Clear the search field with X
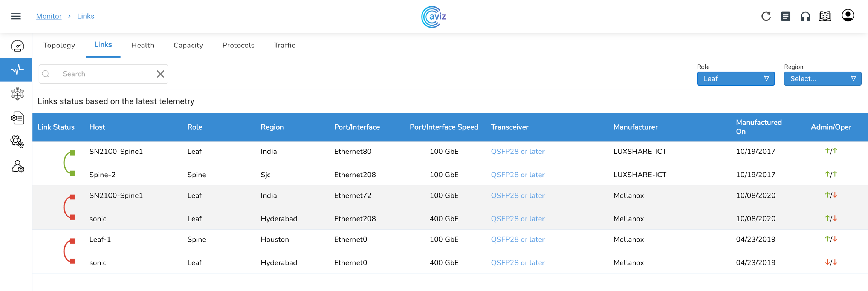 [160, 74]
